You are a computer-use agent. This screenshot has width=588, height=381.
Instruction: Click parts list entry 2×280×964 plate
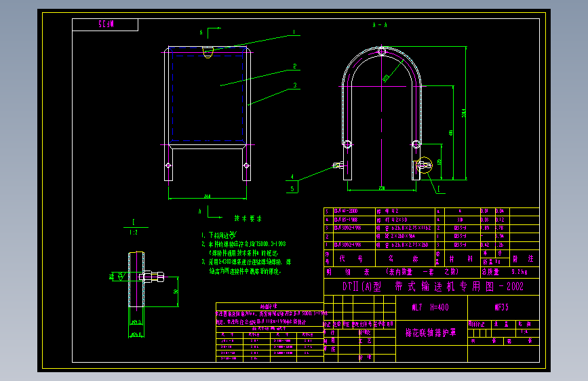click(x=395, y=236)
